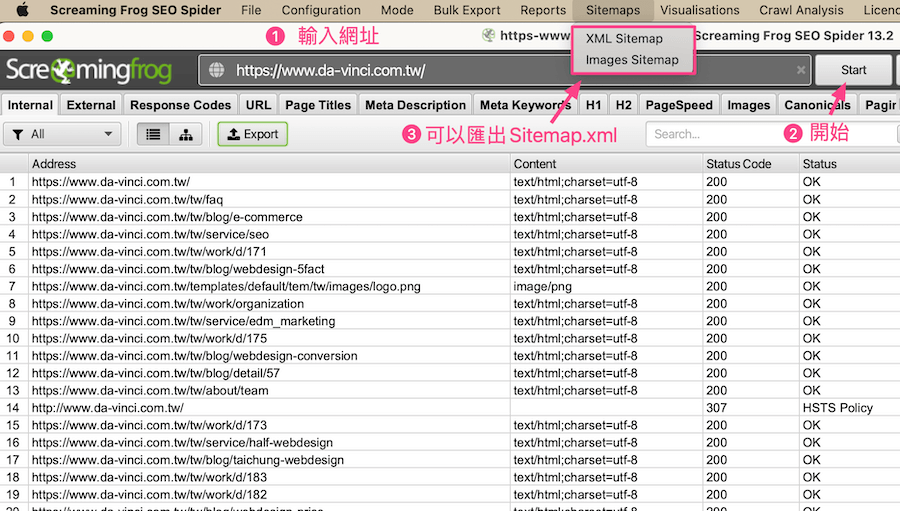Select the work/d/171 address row
Viewport: 900px width, 511px height.
pos(450,251)
